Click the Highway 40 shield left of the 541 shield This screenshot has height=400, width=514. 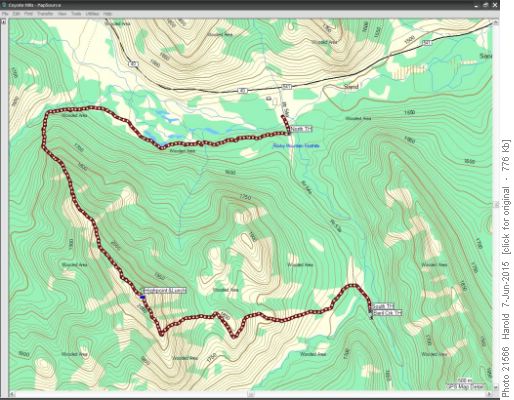coord(243,91)
